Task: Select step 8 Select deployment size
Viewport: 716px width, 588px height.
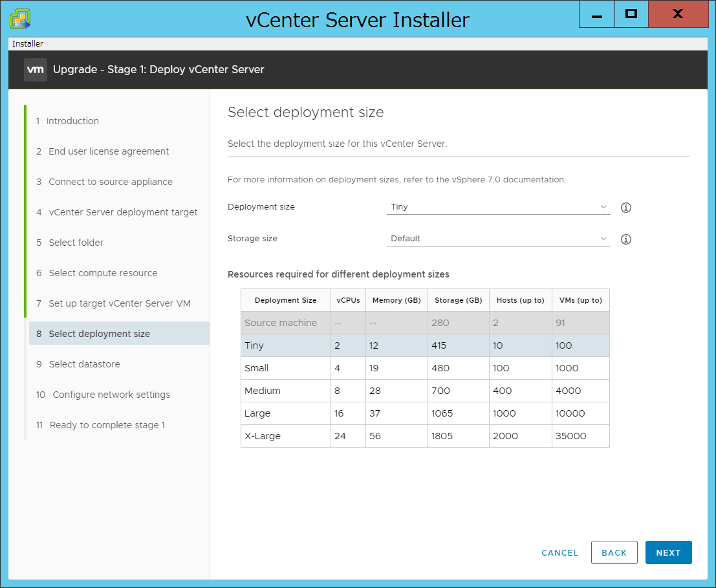Action: pyautogui.click(x=119, y=333)
